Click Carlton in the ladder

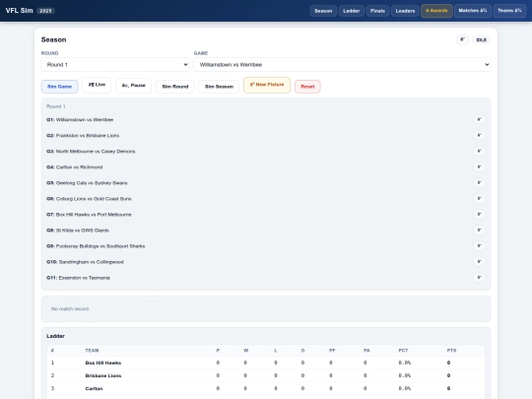[94, 388]
